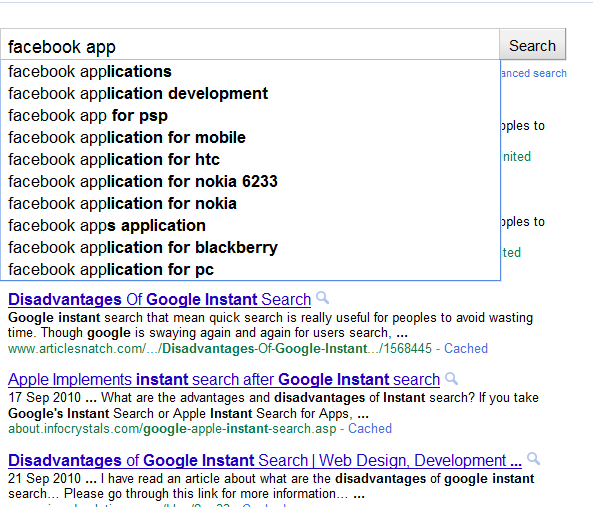Choose suggestion 'facebook application development'

point(250,93)
